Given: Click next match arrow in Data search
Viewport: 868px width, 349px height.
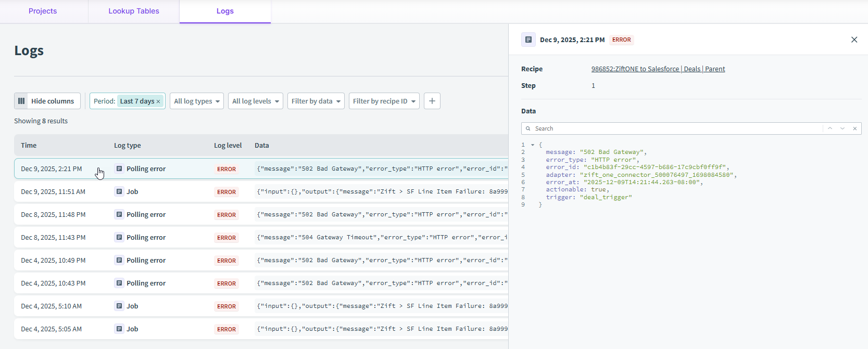Looking at the screenshot, I should [x=842, y=128].
